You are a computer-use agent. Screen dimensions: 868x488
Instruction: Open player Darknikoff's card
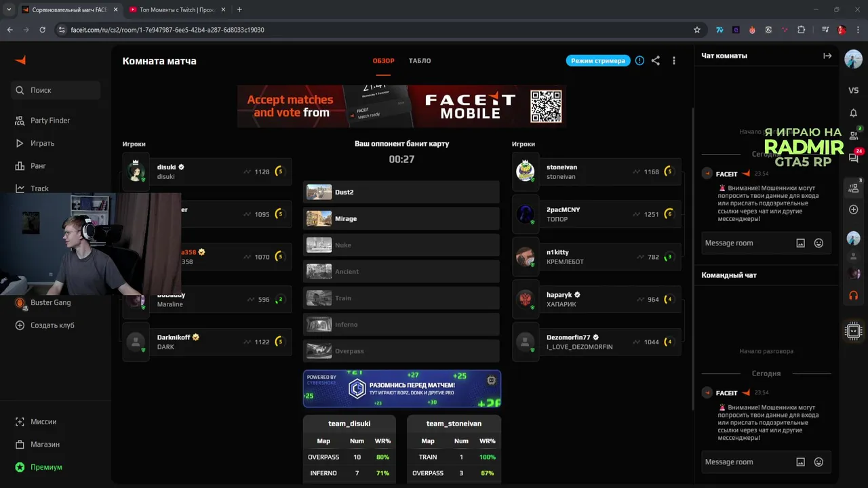(208, 342)
